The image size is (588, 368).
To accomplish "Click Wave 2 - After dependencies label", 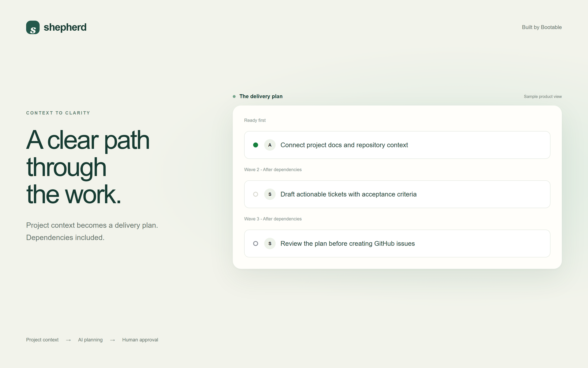I will (273, 170).
